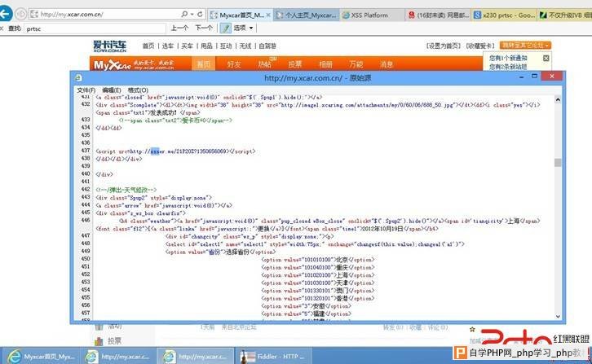
Task: Click the 设置为首页 link
Action: [x=444, y=46]
